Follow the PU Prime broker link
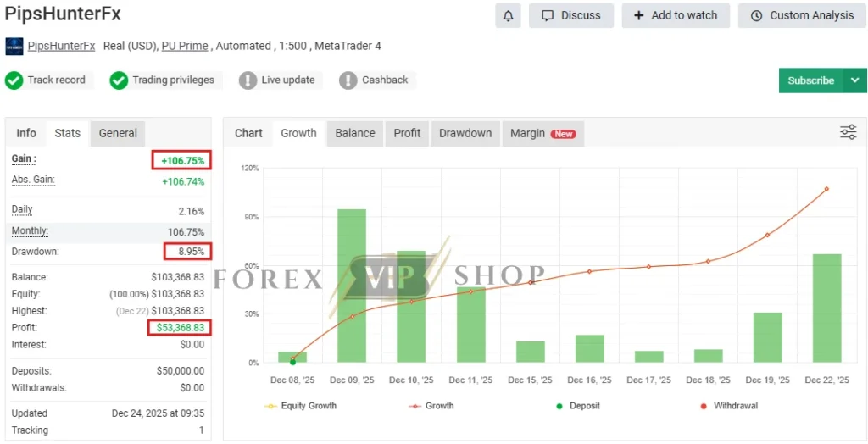 tap(185, 46)
